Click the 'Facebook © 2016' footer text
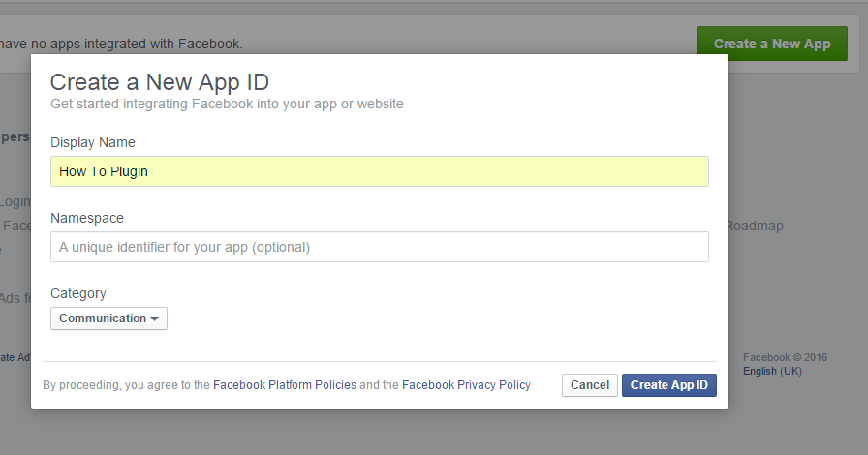Viewport: 868px width, 455px height. (x=785, y=357)
